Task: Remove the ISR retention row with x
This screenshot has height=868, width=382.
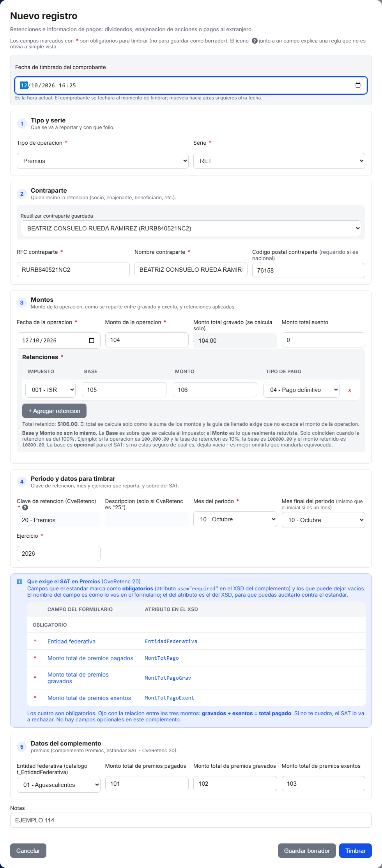Action: click(350, 390)
